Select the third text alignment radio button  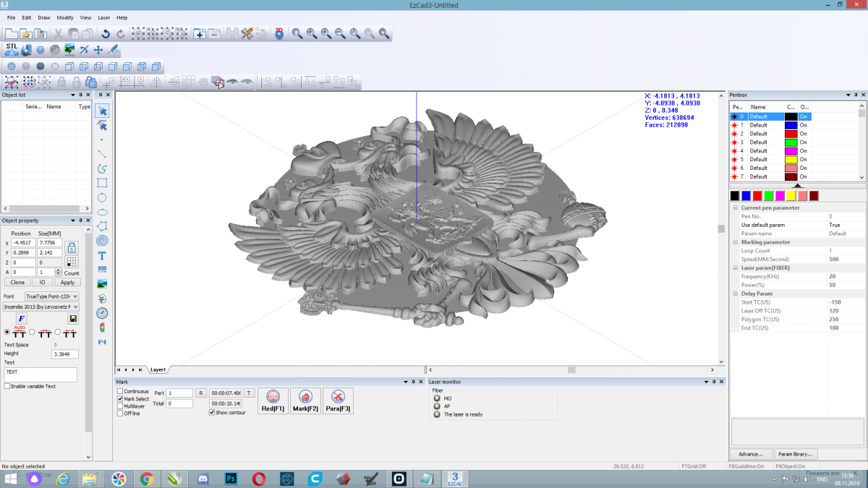(x=58, y=332)
